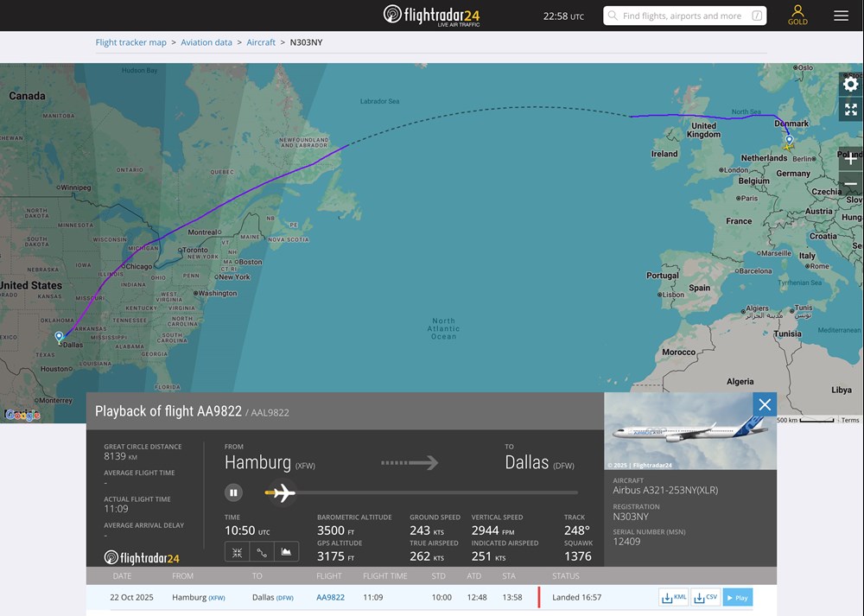864x616 pixels.
Task: Zoom out of the map
Action: coord(850,184)
